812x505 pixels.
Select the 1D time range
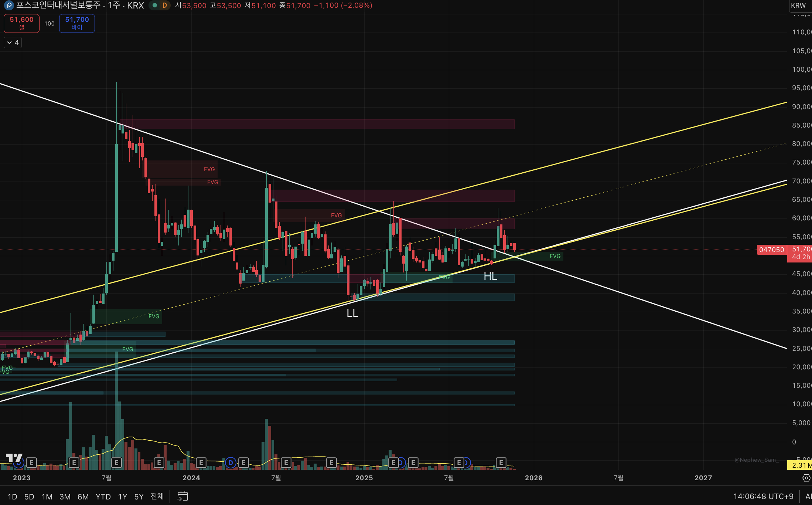coord(12,496)
